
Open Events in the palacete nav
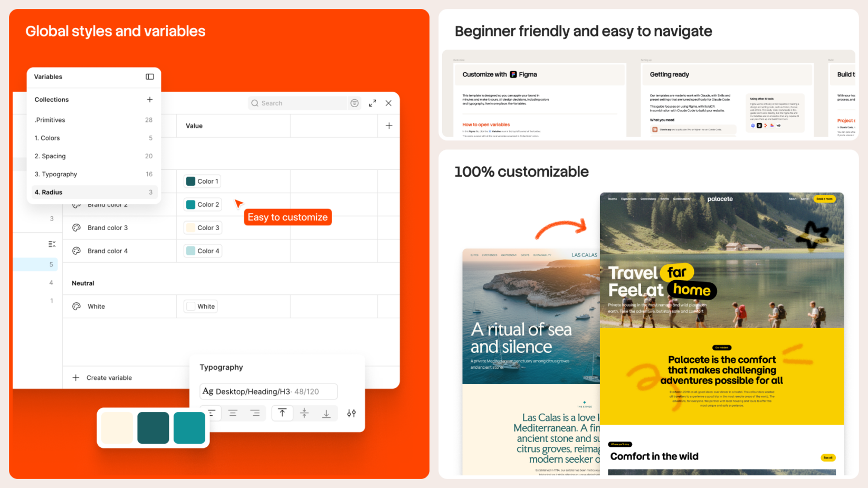click(x=664, y=199)
